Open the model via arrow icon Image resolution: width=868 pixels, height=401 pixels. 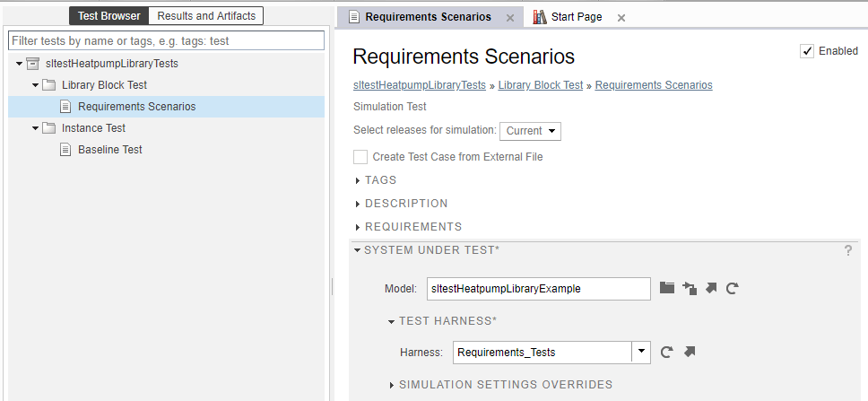point(711,288)
